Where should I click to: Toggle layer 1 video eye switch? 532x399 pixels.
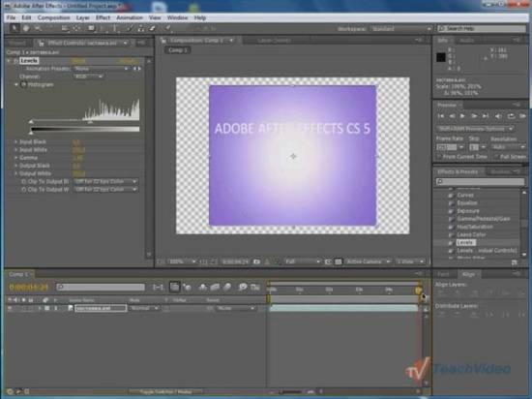pos(10,308)
